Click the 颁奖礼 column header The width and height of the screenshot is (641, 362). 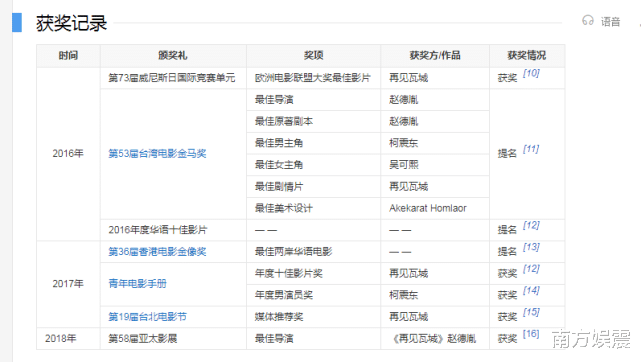click(x=173, y=55)
